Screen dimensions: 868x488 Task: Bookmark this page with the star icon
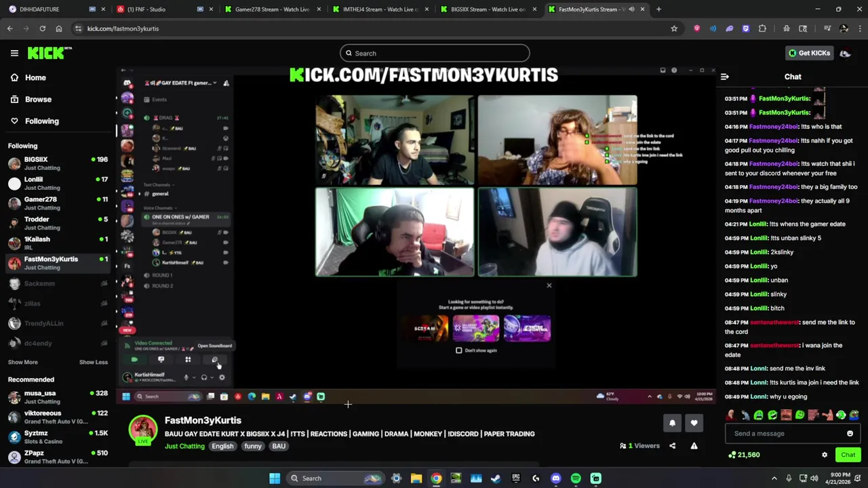click(x=674, y=28)
